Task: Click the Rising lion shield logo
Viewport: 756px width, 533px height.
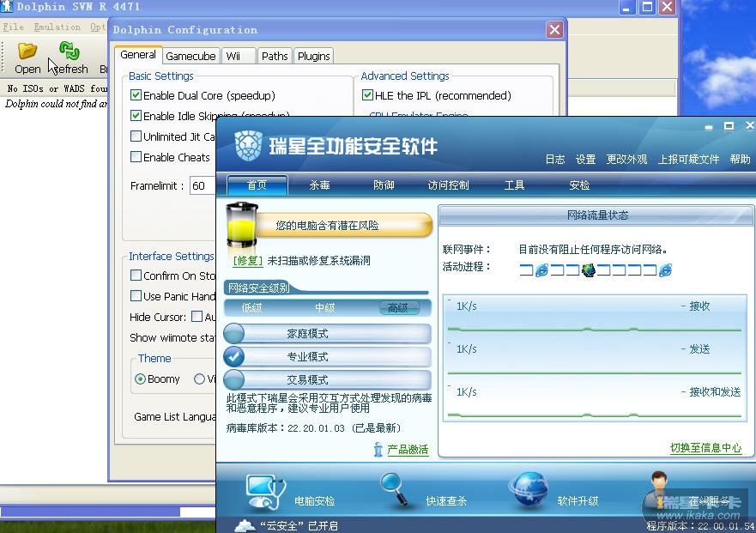Action: tap(248, 145)
